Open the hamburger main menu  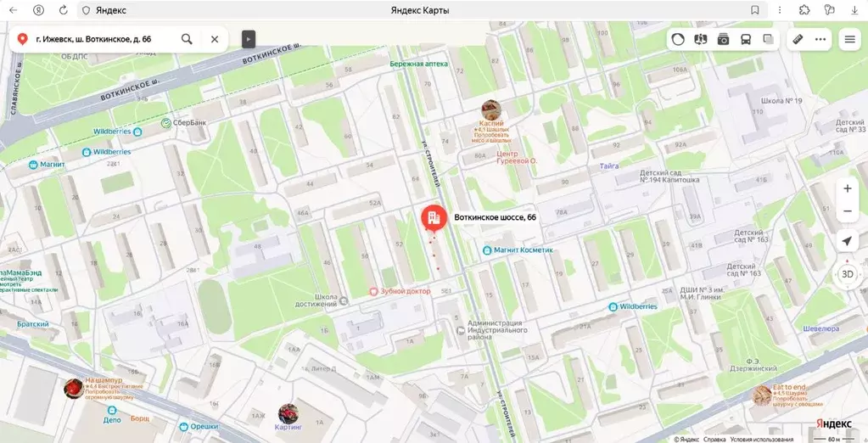point(849,39)
